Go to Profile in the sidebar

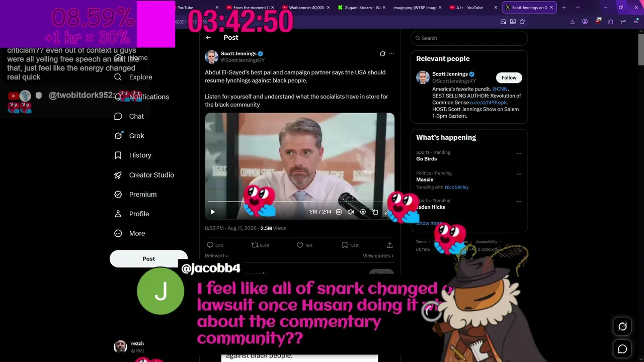[132, 214]
